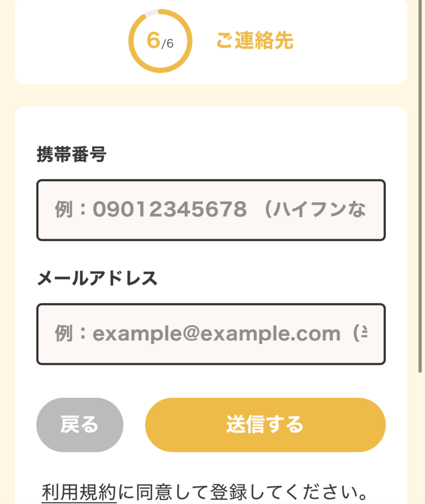This screenshot has height=504, width=425.
Task: Click the large orange 6 step number
Action: tap(153, 41)
